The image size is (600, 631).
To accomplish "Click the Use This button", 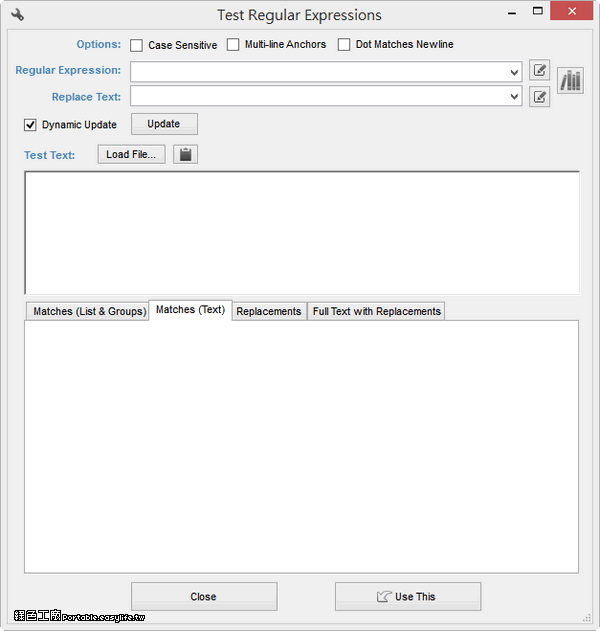I will pyautogui.click(x=407, y=597).
